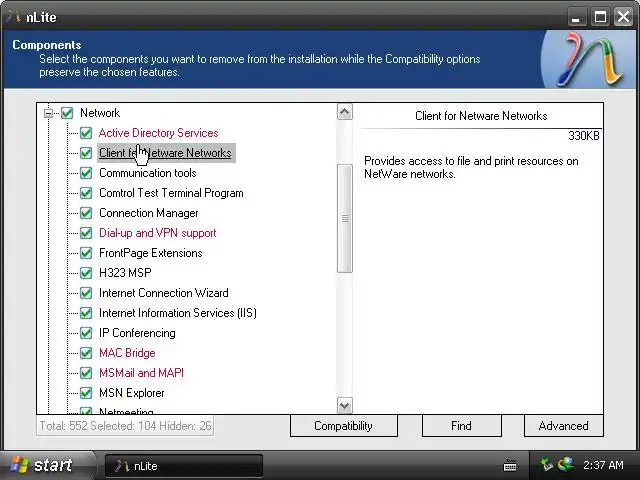Collapse the Network tree node
Viewport: 640px width, 480px height.
[49, 113]
